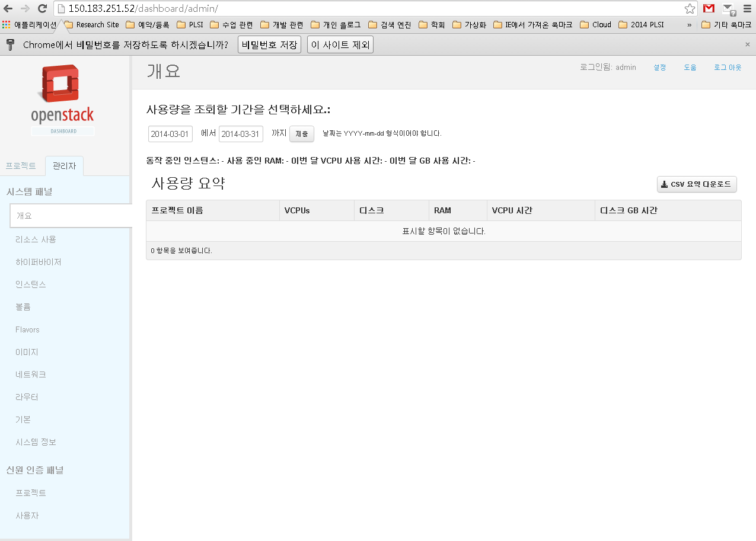The image size is (756, 541).
Task: Click the Chrome notifications icon
Action: tap(728, 9)
